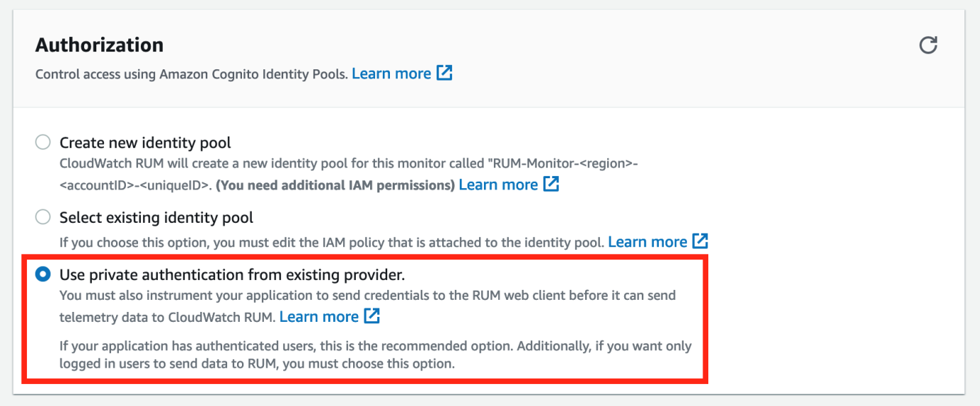The width and height of the screenshot is (980, 406).
Task: Click external-link icon beside Cognito Identity Pools Learn more
Action: tap(444, 73)
